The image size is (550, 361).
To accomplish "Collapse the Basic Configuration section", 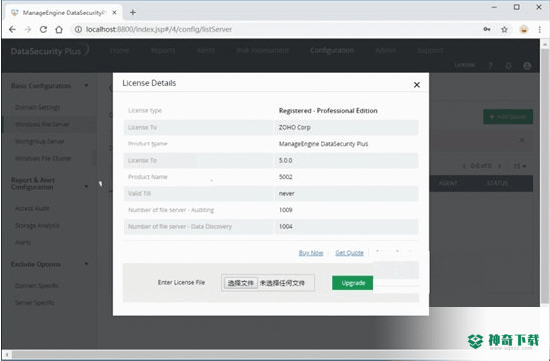I will click(x=86, y=86).
